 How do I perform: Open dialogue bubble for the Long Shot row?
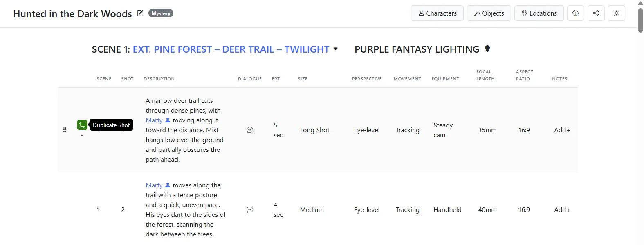tap(250, 130)
